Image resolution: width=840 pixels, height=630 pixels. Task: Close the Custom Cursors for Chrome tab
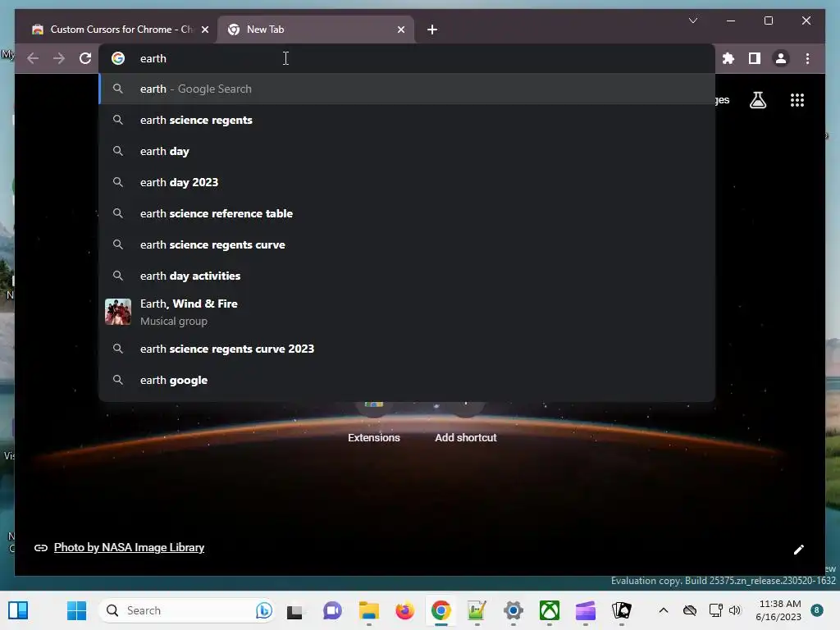point(204,30)
